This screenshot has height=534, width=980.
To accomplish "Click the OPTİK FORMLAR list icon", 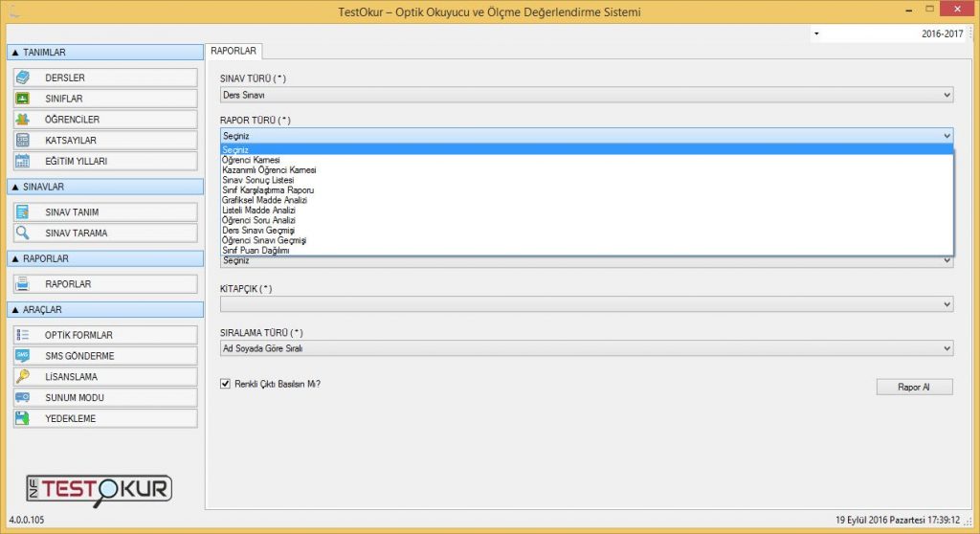I will point(23,335).
